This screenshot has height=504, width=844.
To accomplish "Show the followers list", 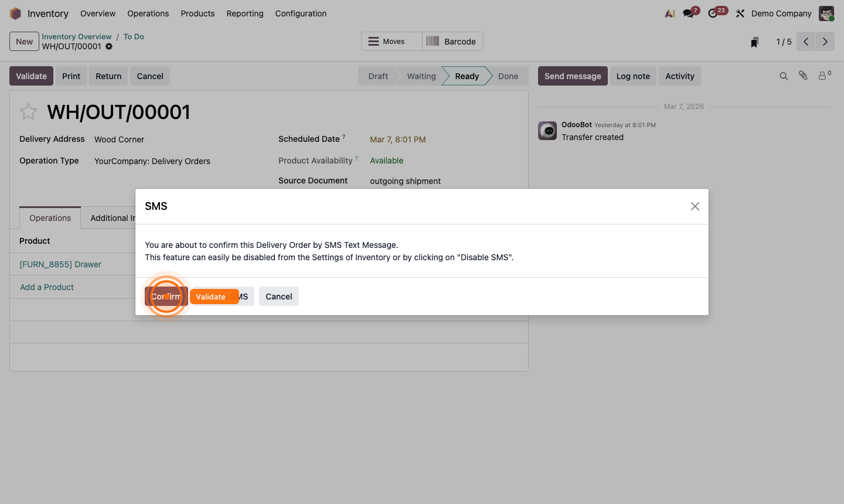I will (x=822, y=76).
